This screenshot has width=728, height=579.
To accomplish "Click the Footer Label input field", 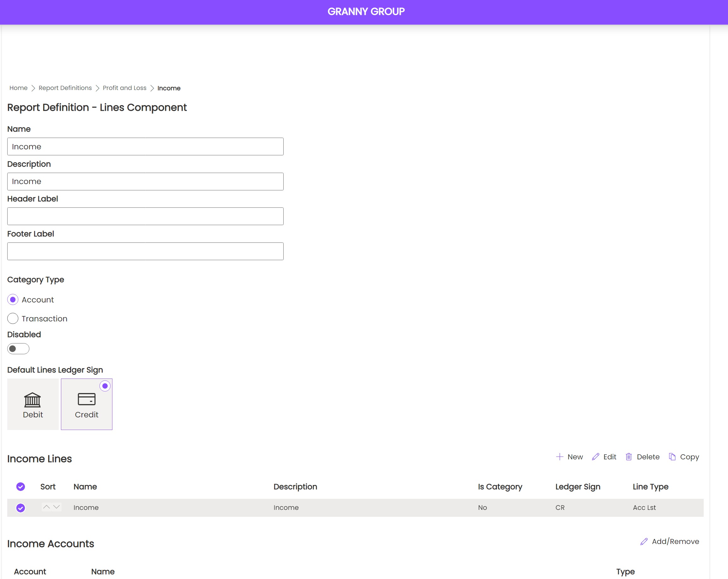I will point(145,251).
